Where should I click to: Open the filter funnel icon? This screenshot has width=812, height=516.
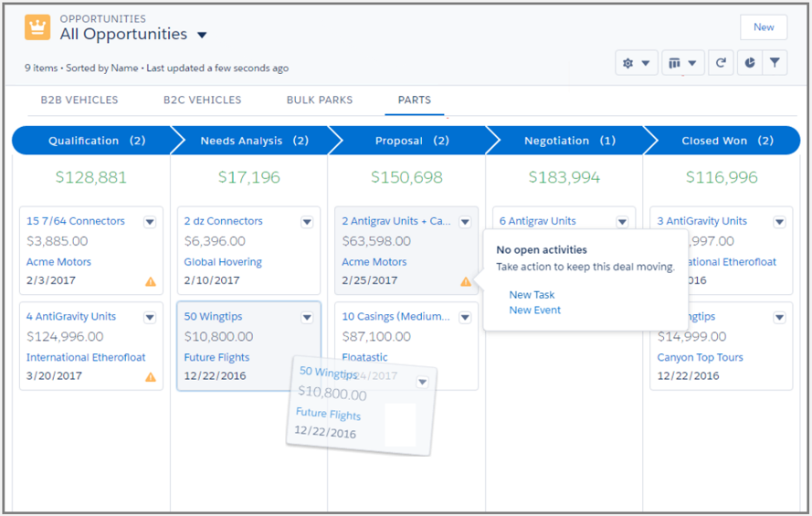point(775,63)
